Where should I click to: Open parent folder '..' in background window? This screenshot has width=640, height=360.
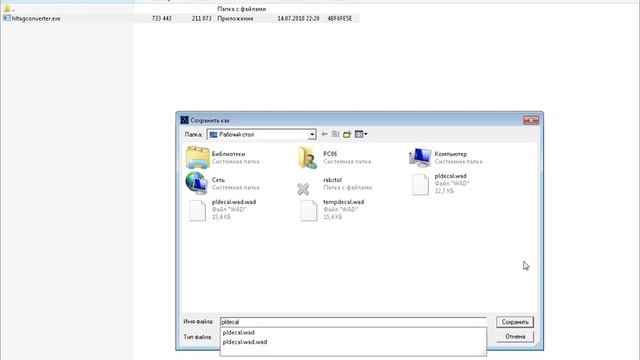[x=9, y=9]
